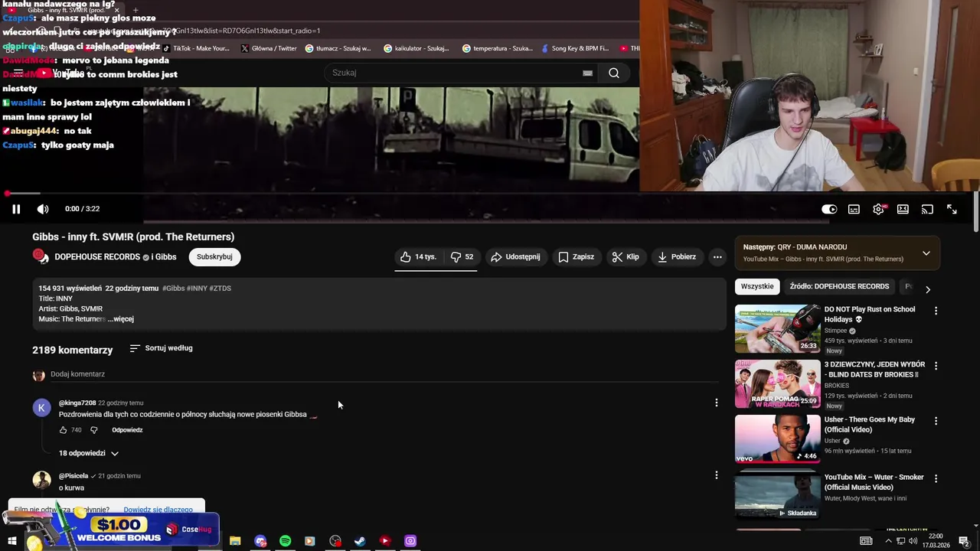Cast video to a device
This screenshot has width=980, height=551.
tap(927, 209)
